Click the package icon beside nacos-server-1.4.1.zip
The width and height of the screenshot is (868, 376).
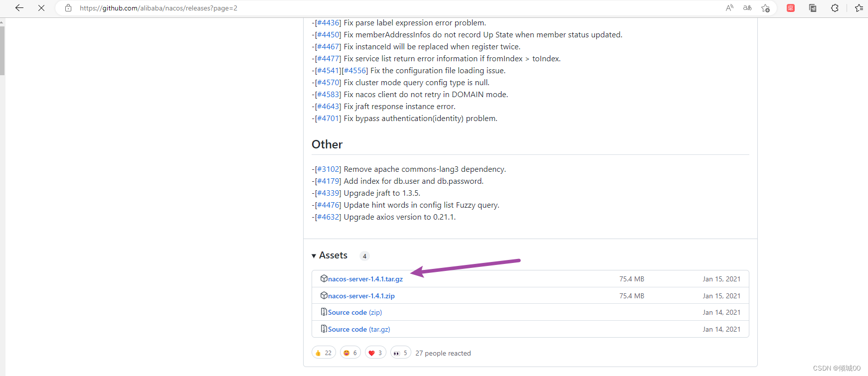point(324,295)
